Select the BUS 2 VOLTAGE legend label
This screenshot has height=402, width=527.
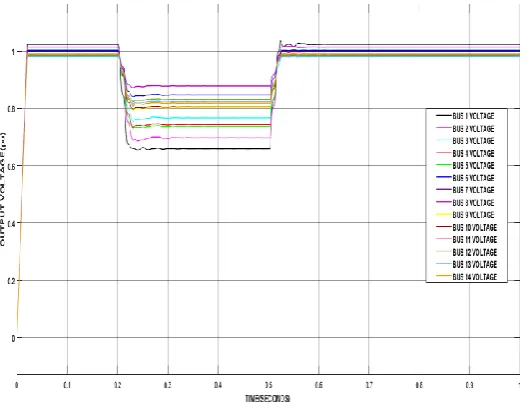473,129
